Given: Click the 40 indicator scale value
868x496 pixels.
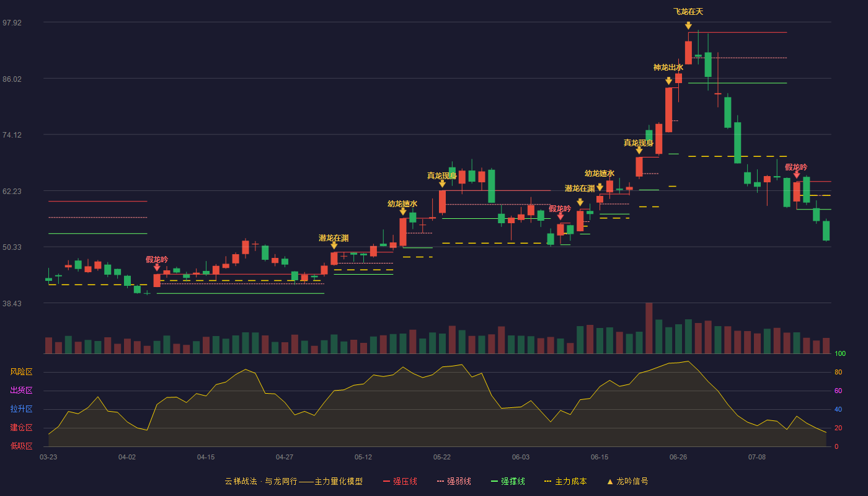Looking at the screenshot, I should click(x=838, y=410).
